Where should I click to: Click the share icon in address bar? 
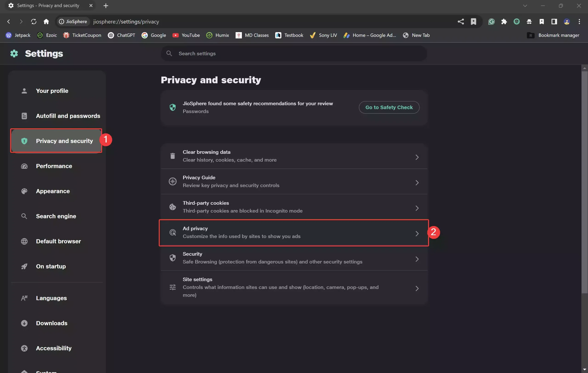[461, 22]
